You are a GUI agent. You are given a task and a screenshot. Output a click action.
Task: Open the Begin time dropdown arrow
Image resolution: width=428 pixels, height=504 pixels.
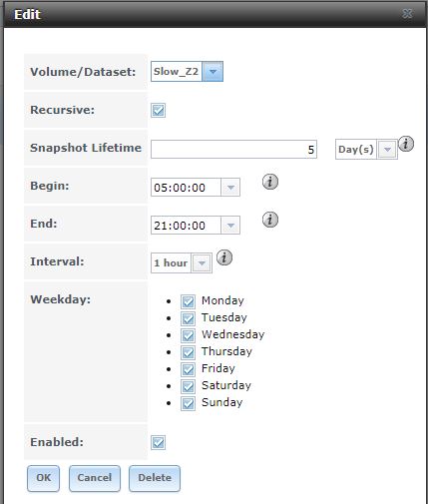point(230,188)
